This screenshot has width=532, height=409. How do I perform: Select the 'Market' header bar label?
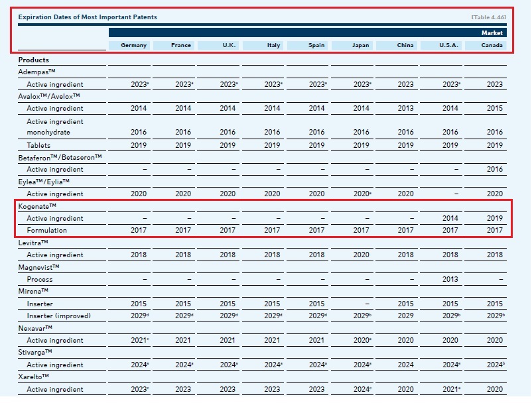click(492, 33)
